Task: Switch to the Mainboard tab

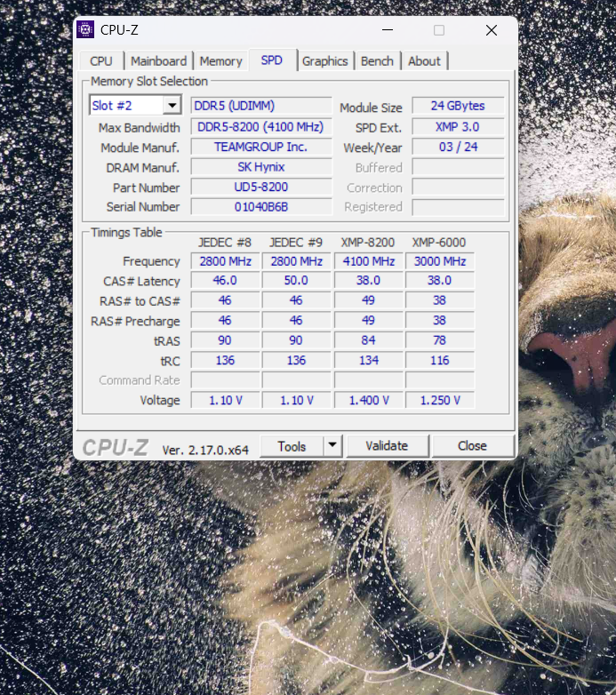Action: click(158, 61)
